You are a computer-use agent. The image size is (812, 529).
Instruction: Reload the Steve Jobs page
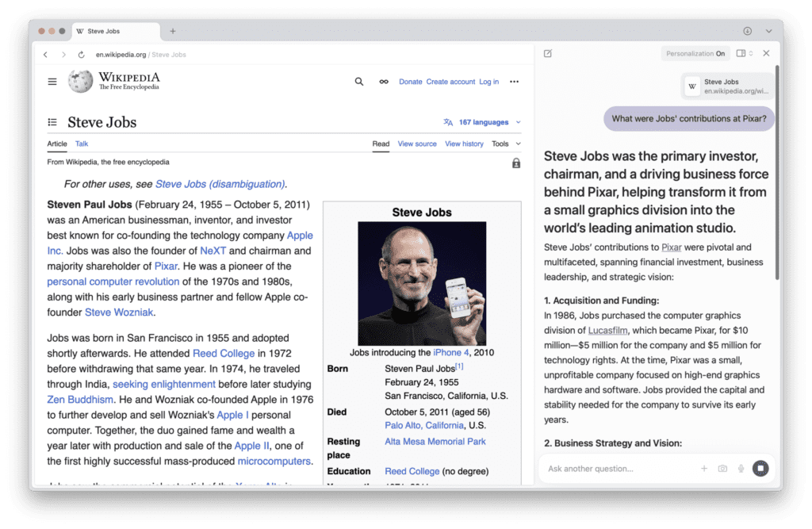click(82, 55)
